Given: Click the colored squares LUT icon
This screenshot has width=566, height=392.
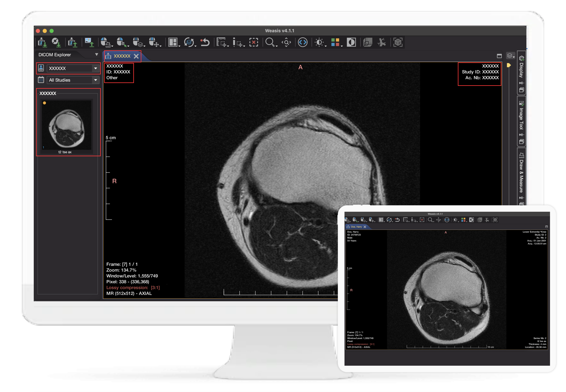Looking at the screenshot, I should pos(335,42).
